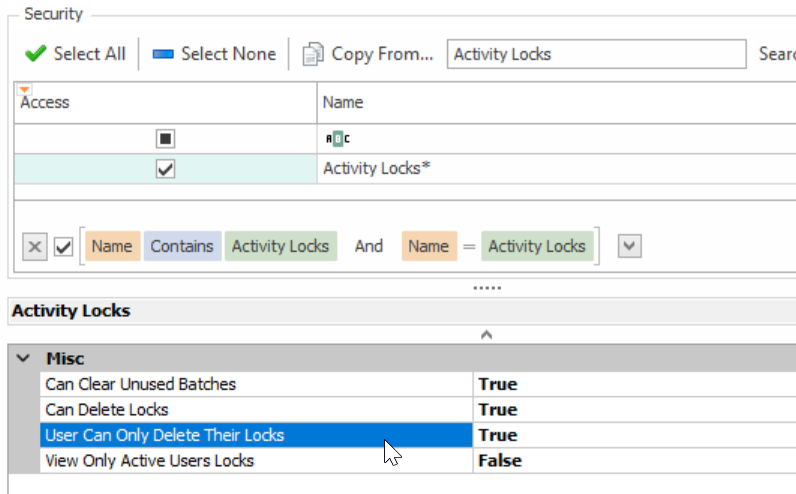Toggle the Access filter row checkbox
This screenshot has height=494, width=796.
[x=166, y=138]
